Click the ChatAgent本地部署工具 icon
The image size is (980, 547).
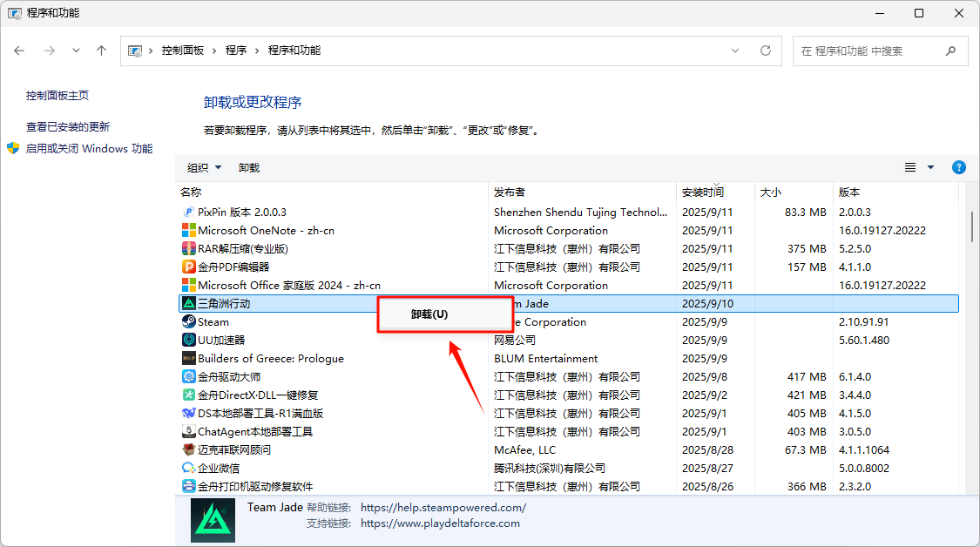188,431
